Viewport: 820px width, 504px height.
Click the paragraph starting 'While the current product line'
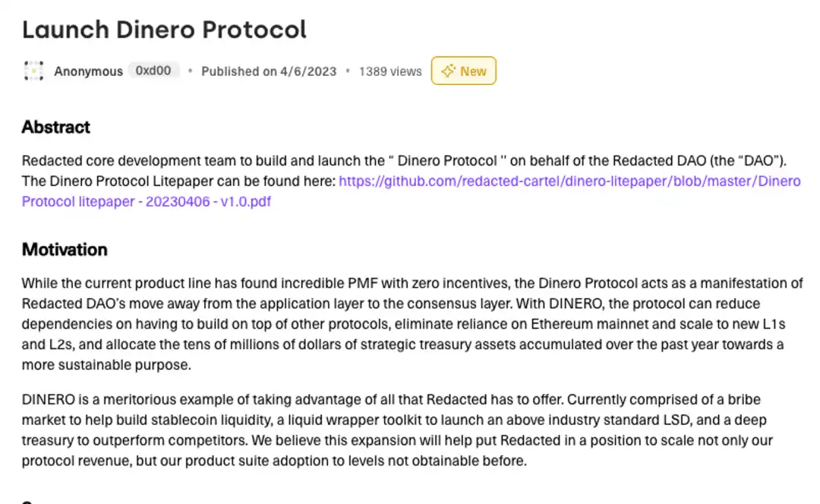[x=412, y=323]
